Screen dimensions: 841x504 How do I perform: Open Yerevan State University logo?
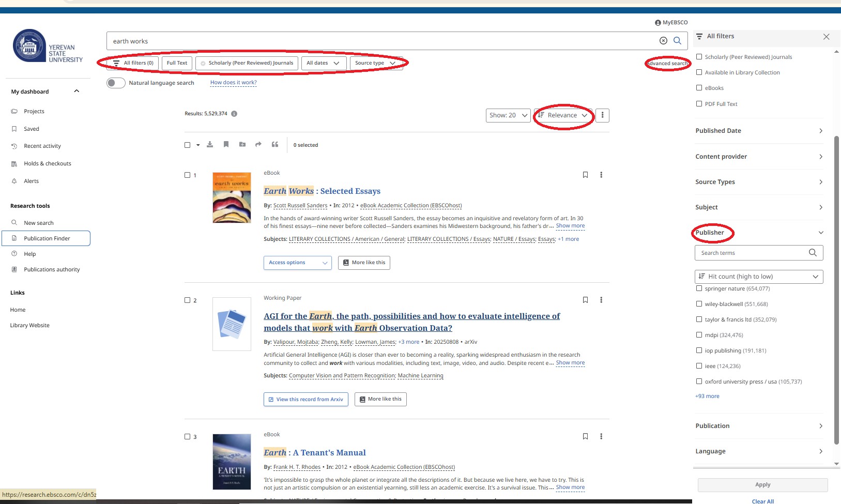click(48, 45)
